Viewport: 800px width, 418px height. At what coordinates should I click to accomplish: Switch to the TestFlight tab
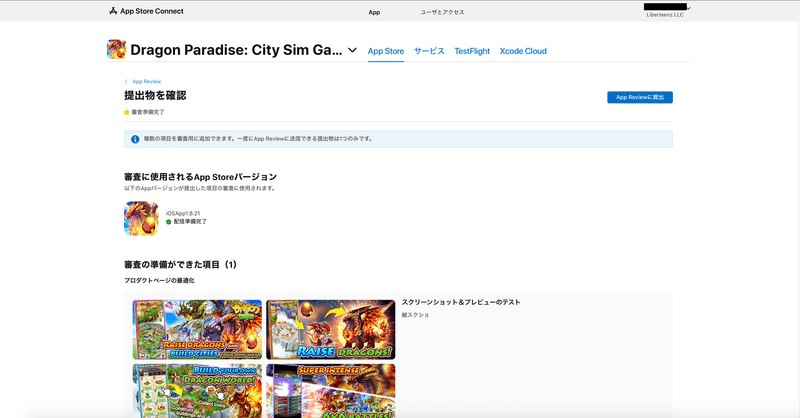472,51
